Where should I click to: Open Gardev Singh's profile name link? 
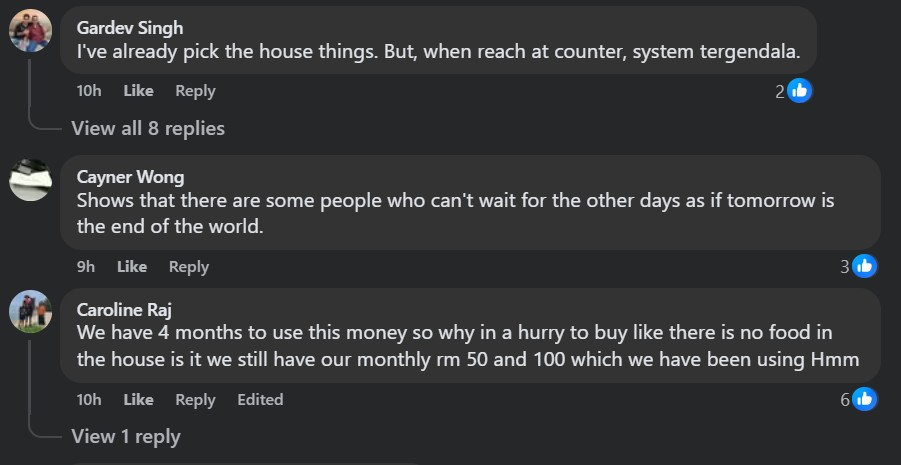[130, 27]
